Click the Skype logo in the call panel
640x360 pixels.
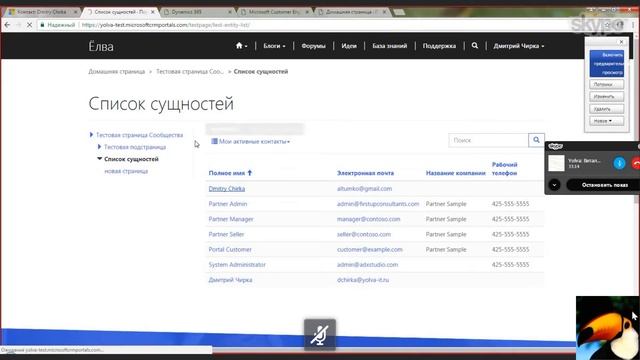tap(556, 146)
